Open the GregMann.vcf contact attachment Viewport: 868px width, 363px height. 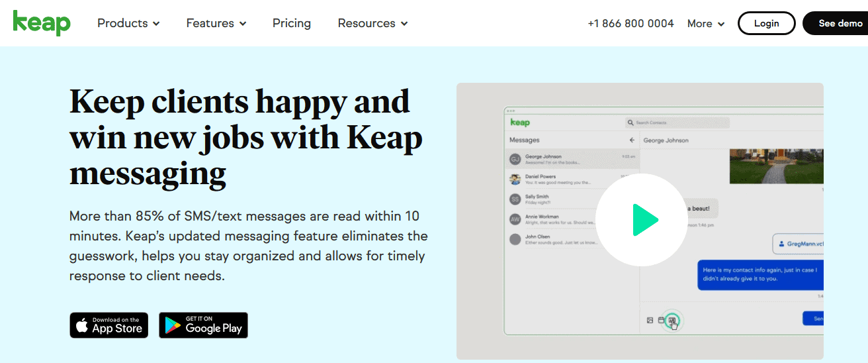click(799, 244)
